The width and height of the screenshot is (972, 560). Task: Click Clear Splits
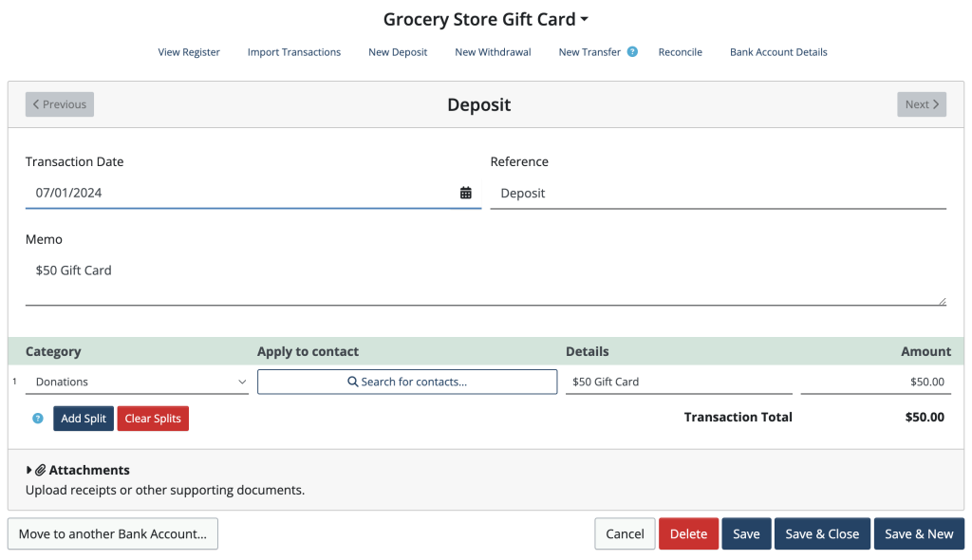click(x=153, y=417)
